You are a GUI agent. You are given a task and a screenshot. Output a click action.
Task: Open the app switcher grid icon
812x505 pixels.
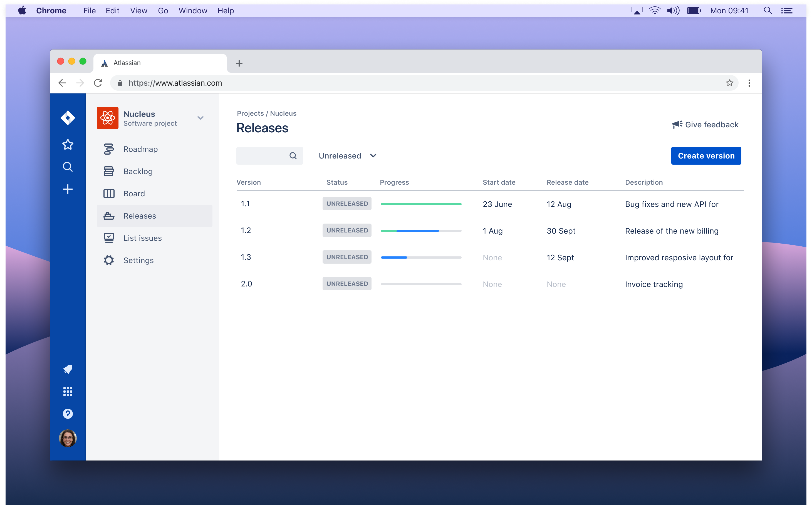click(x=68, y=392)
